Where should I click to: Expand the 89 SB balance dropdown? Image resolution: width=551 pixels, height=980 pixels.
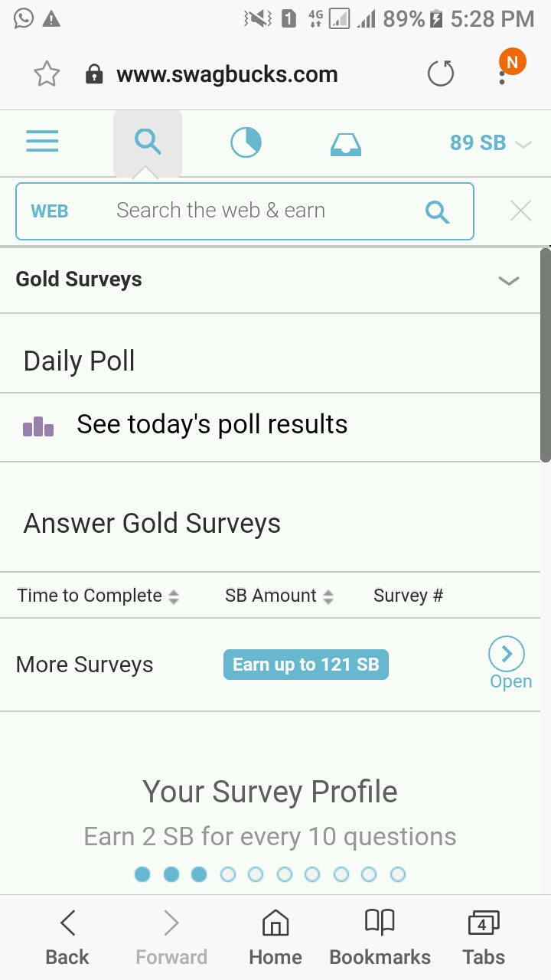490,143
